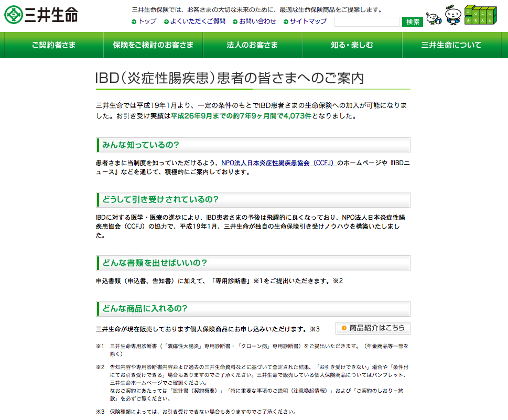Open よくいただくご質問 link

198,21
